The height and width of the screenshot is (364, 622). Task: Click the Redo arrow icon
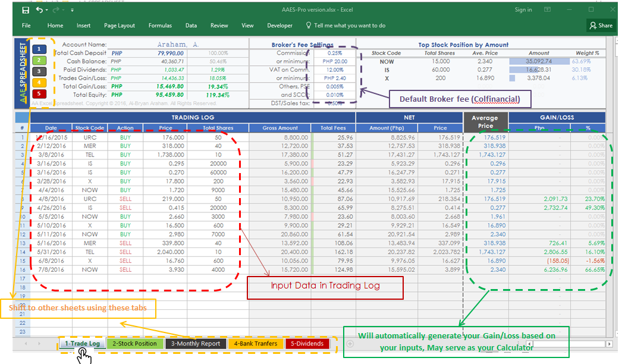pyautogui.click(x=56, y=10)
